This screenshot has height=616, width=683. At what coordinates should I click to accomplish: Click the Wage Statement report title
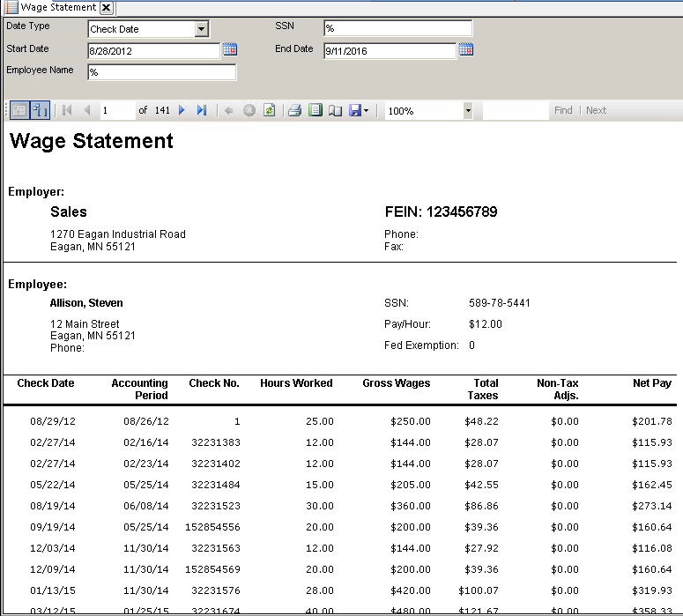(x=92, y=141)
